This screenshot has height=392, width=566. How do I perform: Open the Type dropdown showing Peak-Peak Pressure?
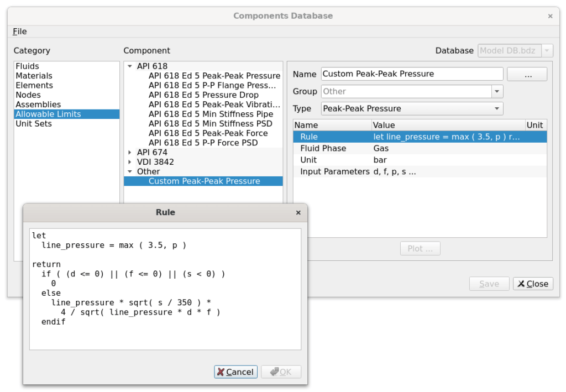tap(496, 108)
